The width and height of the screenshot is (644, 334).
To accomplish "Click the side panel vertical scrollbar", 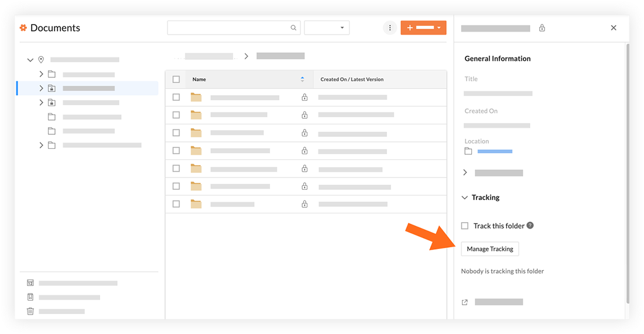I will pos(628,173).
